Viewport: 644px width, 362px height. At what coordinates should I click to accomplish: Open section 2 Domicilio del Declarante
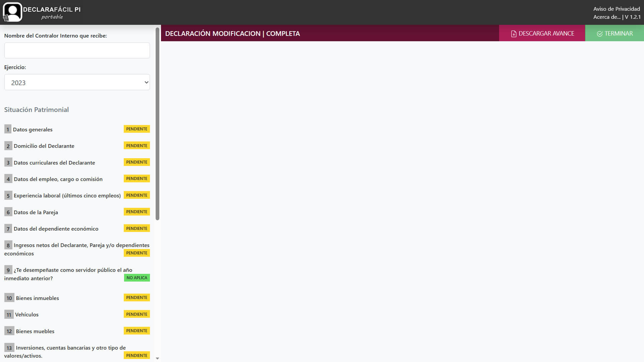[44, 146]
